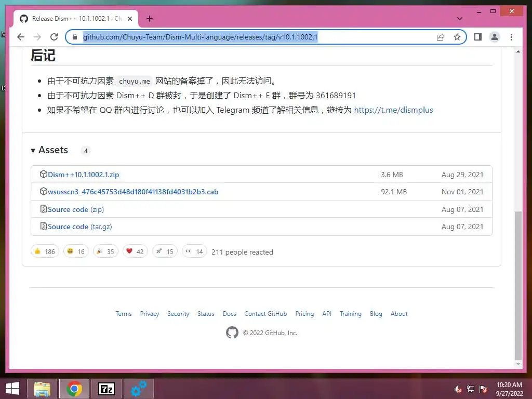Open the Pricing footer link
The height and width of the screenshot is (399, 532).
tap(304, 314)
